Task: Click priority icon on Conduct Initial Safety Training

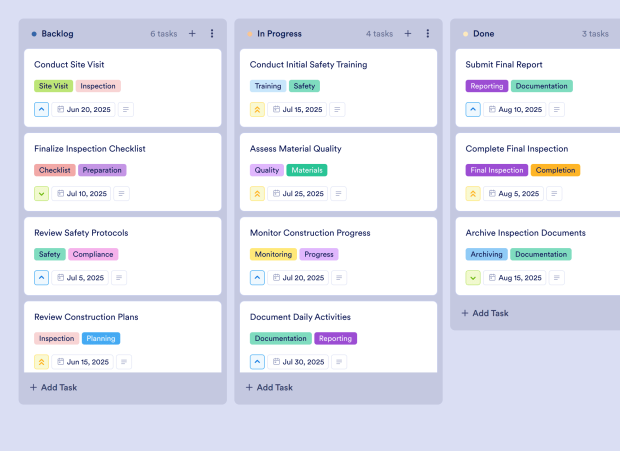Action: [x=257, y=109]
